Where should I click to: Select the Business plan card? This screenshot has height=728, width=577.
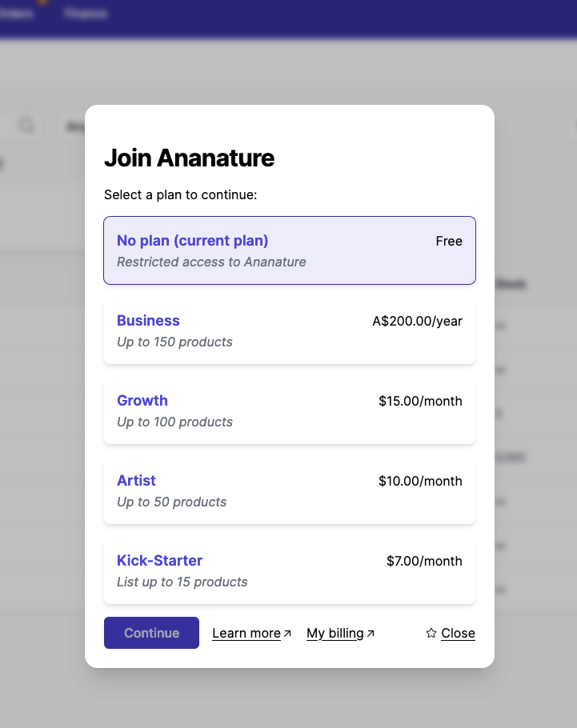290,330
